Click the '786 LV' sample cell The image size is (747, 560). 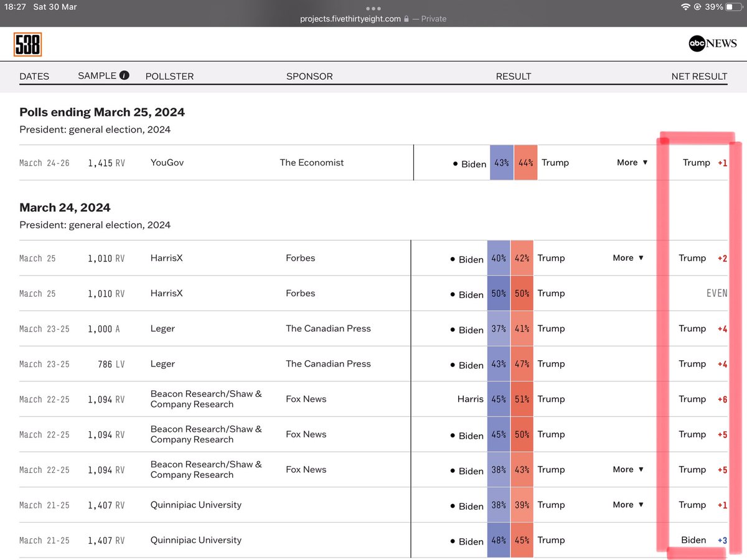click(111, 364)
